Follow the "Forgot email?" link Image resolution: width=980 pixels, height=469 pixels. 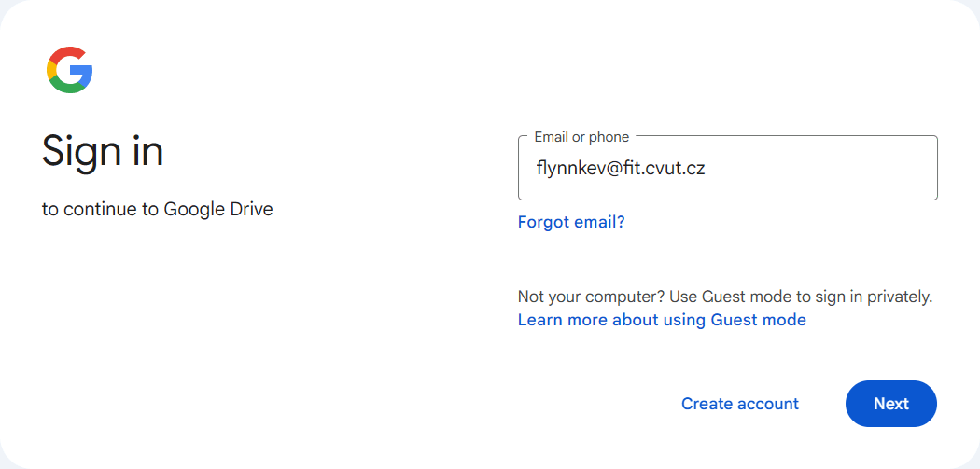(570, 222)
